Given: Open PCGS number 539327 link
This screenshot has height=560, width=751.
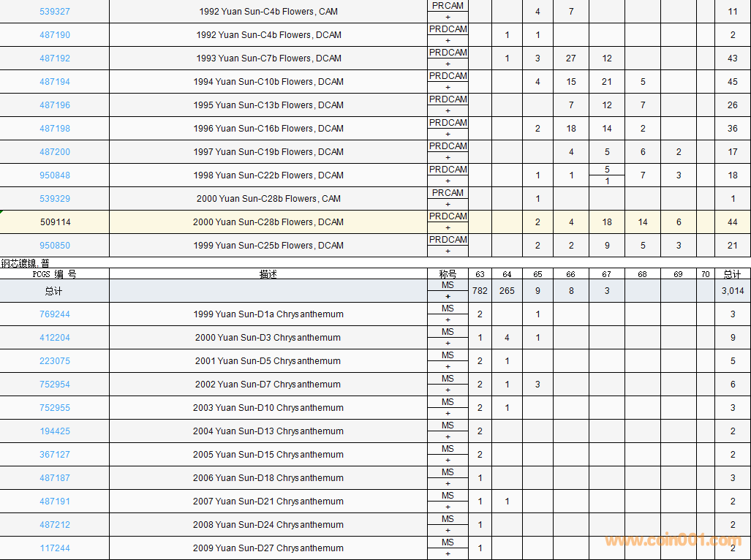Looking at the screenshot, I should 55,12.
